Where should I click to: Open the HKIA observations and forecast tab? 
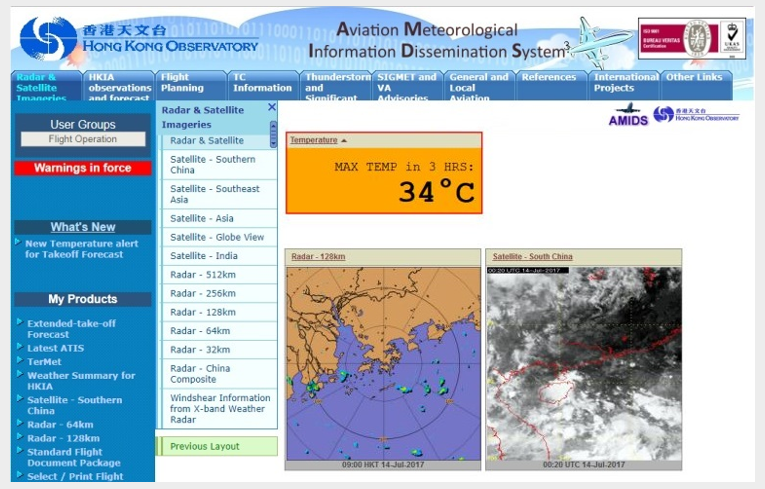pyautogui.click(x=119, y=87)
